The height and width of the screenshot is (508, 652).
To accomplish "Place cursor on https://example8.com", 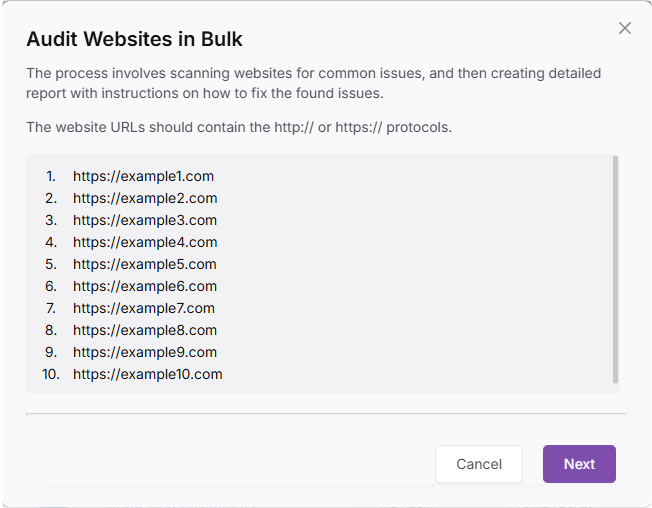I will pos(145,330).
